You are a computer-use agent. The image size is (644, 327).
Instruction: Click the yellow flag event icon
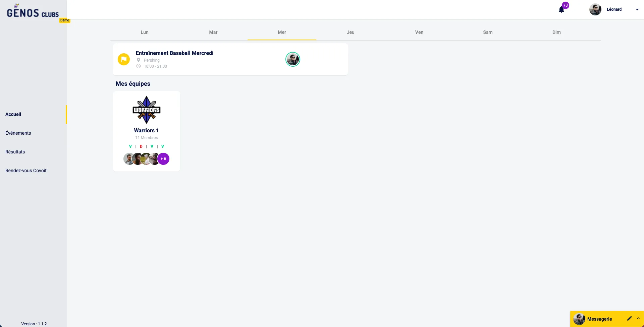pyautogui.click(x=124, y=59)
